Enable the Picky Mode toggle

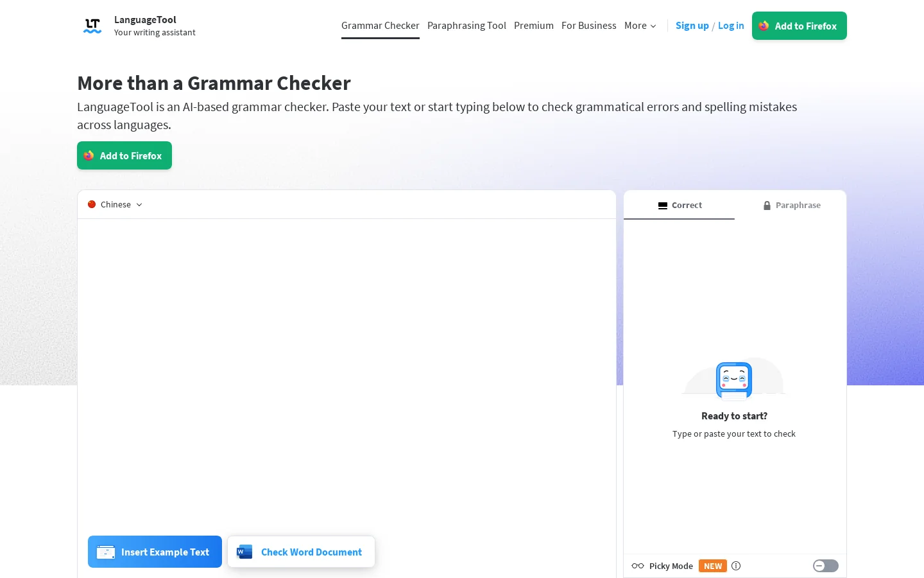coord(826,566)
